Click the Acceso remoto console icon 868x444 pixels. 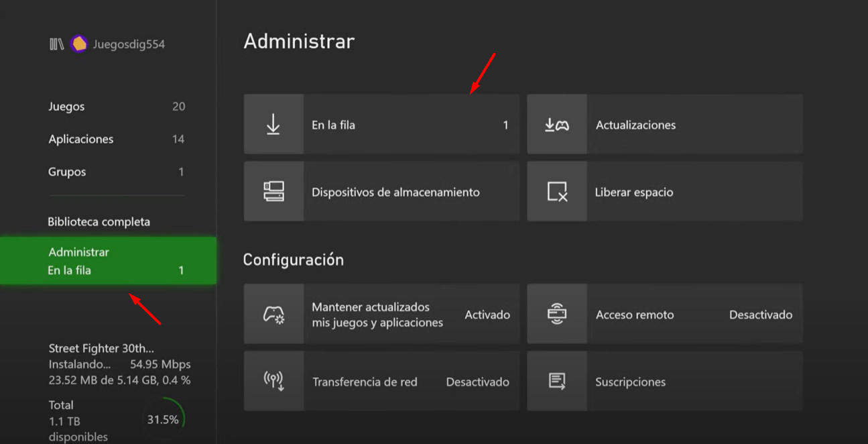(557, 315)
